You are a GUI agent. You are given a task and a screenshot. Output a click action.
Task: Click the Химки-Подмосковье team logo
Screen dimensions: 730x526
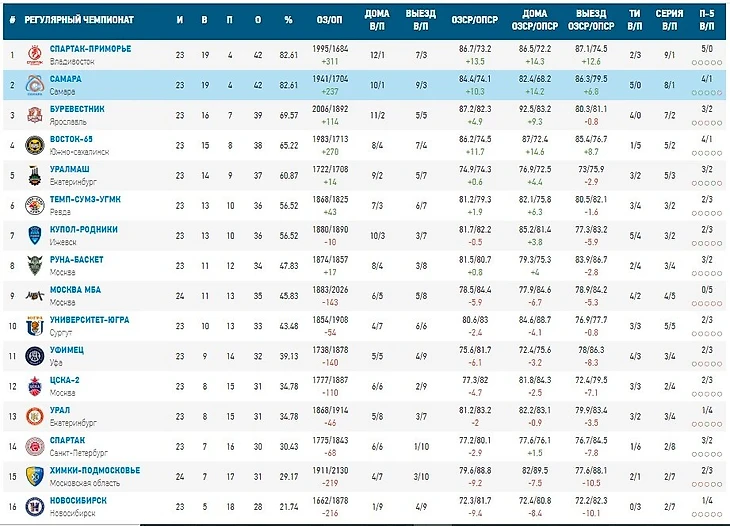[34, 477]
